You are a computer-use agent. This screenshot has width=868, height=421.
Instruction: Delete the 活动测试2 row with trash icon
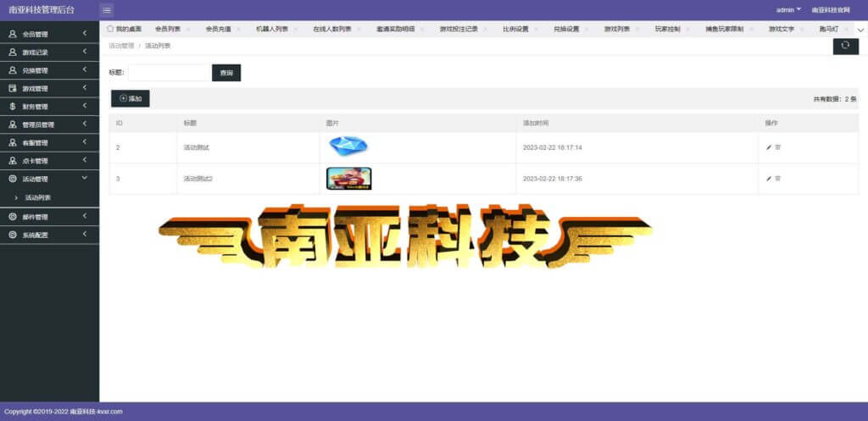point(778,179)
